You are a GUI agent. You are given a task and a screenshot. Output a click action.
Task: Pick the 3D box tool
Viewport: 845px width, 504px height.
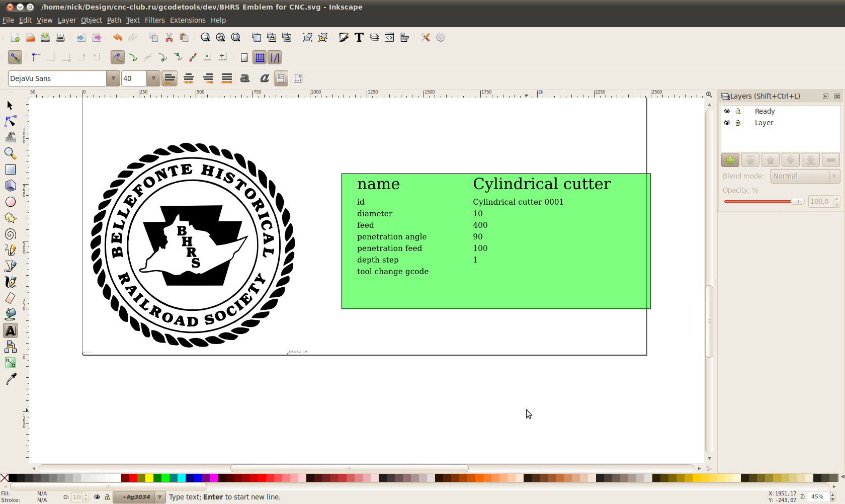tap(10, 186)
